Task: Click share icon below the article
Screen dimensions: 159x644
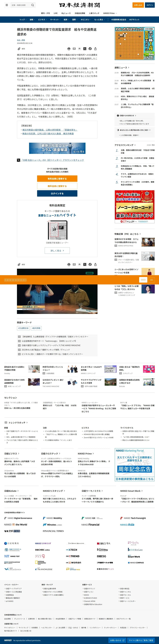Action: 95,264
